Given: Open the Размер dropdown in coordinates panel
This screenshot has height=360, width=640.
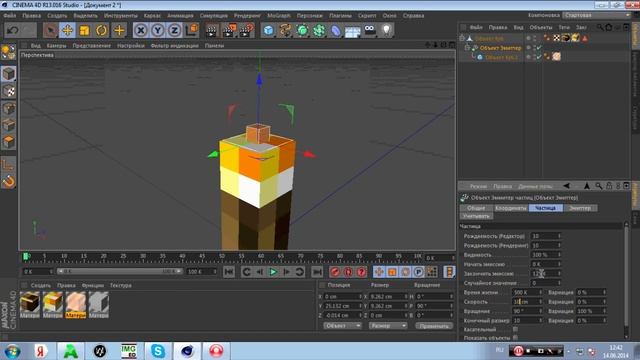Looking at the screenshot, I should click(x=388, y=326).
